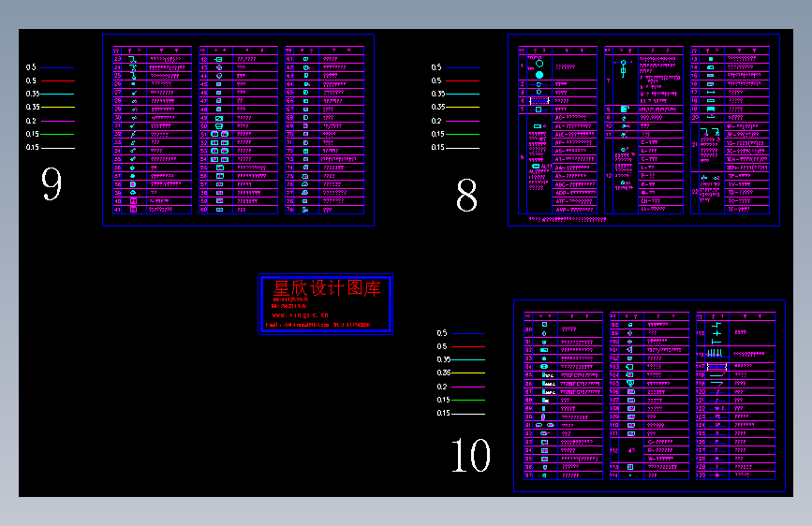Select the symbol in row 113 of sheet 10

click(x=630, y=467)
